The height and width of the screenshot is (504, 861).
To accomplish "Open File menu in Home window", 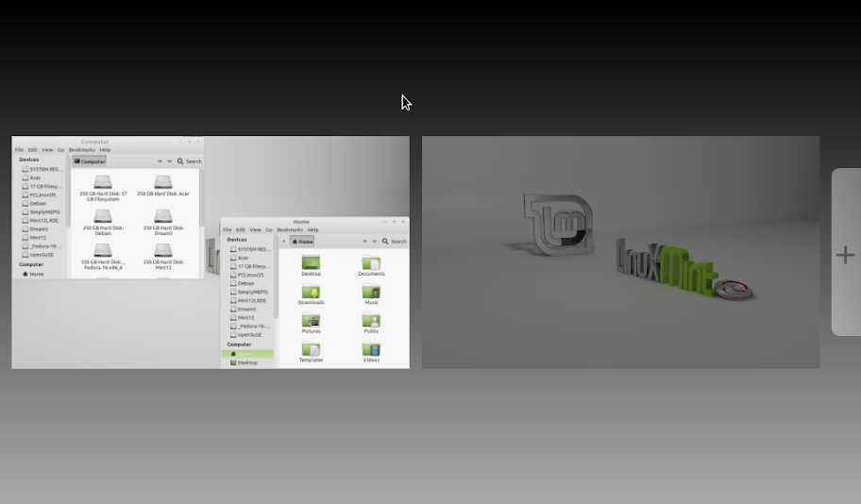I will click(227, 229).
